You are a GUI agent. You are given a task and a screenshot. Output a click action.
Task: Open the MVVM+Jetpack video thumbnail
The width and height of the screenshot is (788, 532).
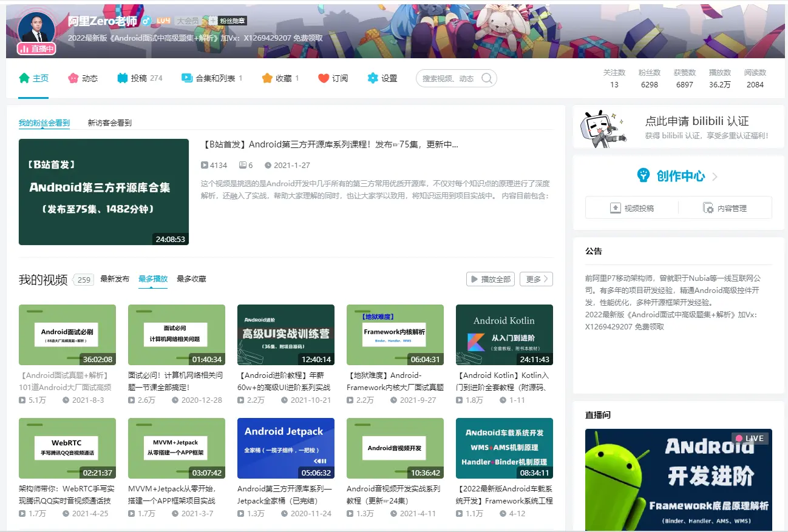coord(177,448)
